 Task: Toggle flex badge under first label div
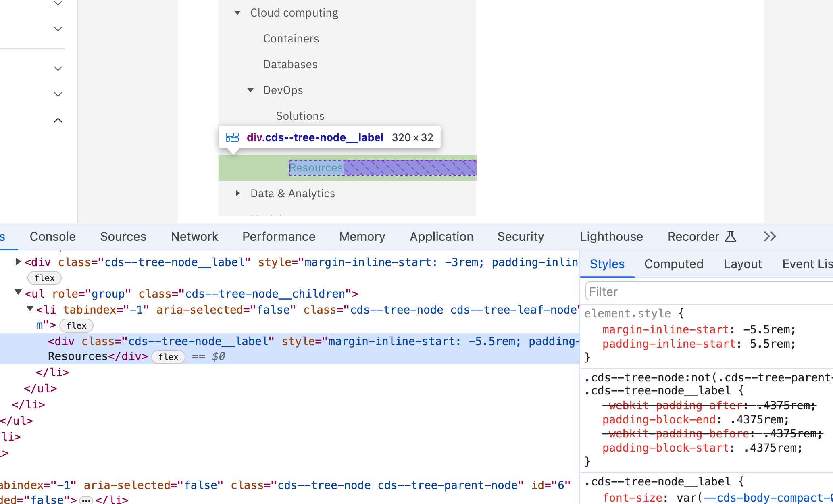coord(44,278)
